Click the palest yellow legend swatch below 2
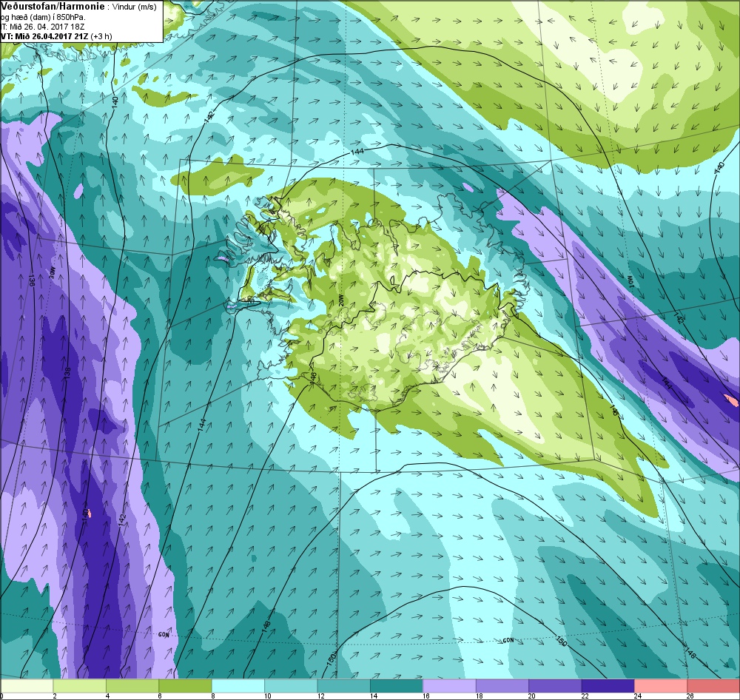Viewport: 740px width, 700px height. tap(27, 685)
